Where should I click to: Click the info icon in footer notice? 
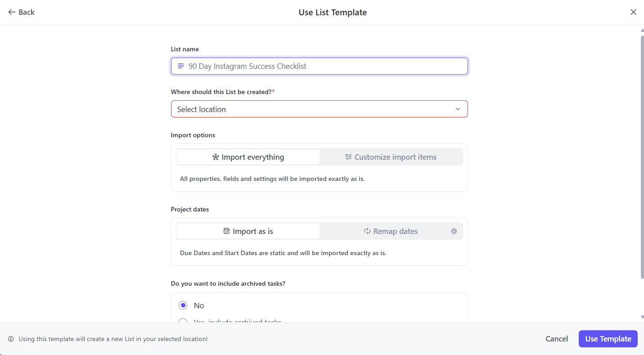click(x=11, y=339)
